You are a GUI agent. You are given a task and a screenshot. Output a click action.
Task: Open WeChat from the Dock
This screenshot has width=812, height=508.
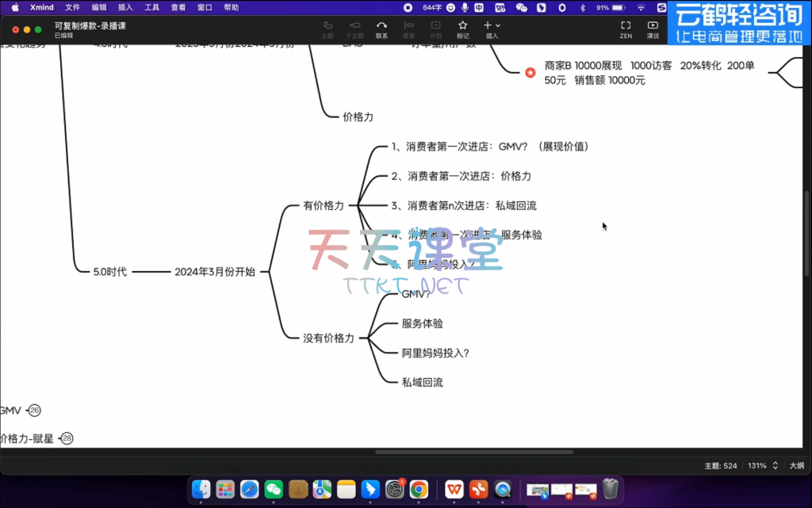pyautogui.click(x=274, y=490)
